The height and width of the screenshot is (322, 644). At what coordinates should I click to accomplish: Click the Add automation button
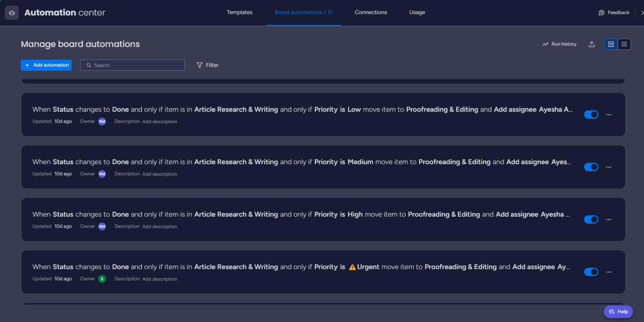click(46, 65)
